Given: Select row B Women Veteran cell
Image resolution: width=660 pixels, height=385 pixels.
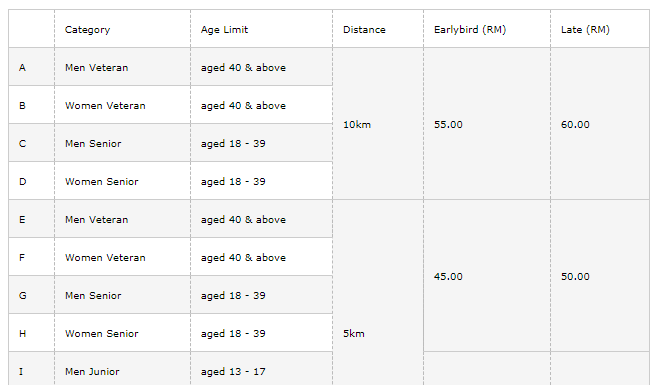Looking at the screenshot, I should [x=122, y=105].
